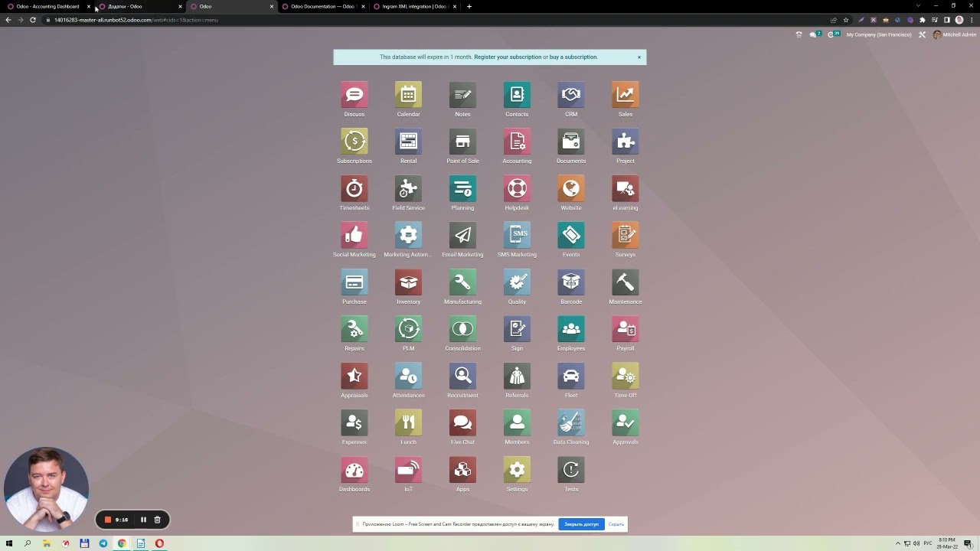
Task: Open the Apps module
Action: [x=462, y=470]
